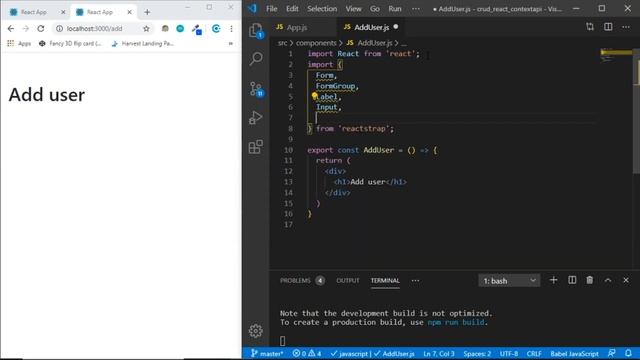The image size is (640, 360).
Task: Create a new terminal with plus icon
Action: click(x=553, y=280)
